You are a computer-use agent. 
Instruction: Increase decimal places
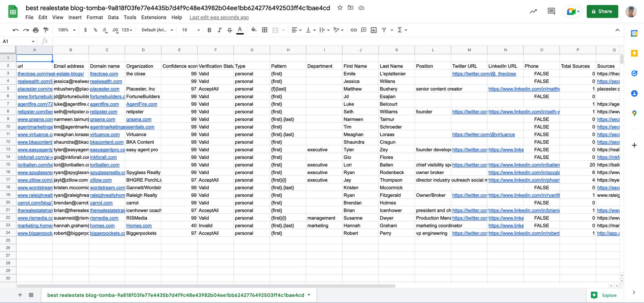click(115, 30)
